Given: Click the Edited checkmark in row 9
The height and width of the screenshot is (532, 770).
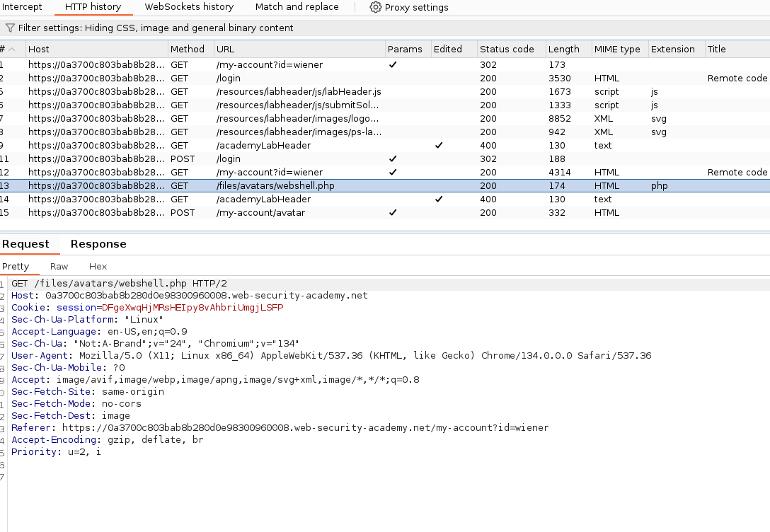Looking at the screenshot, I should [x=439, y=146].
